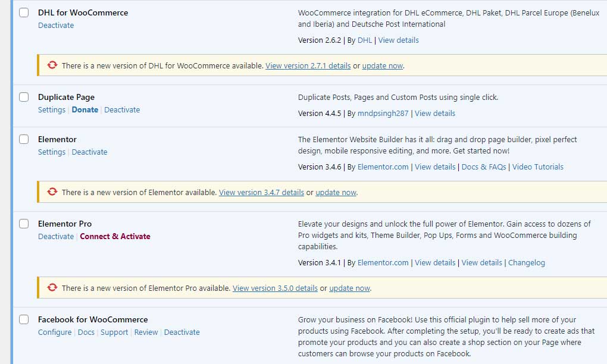View the Elementor Pro Changelog

pyautogui.click(x=526, y=262)
